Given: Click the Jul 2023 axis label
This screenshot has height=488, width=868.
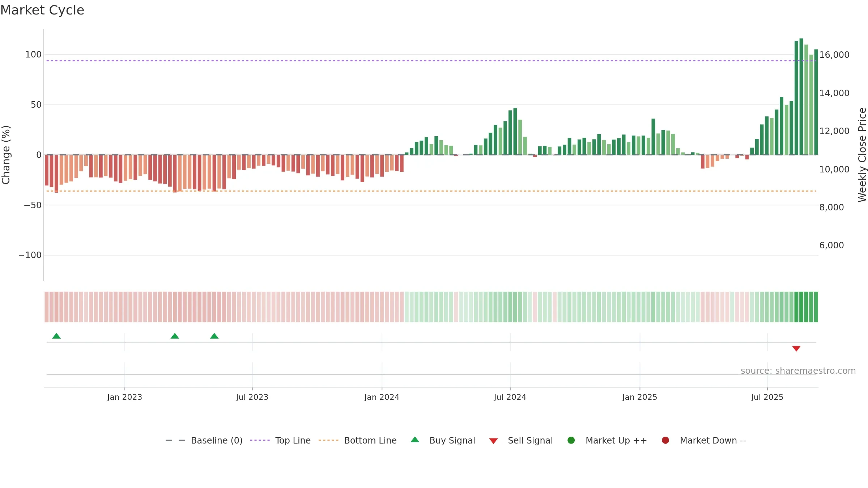Looking at the screenshot, I should (252, 397).
